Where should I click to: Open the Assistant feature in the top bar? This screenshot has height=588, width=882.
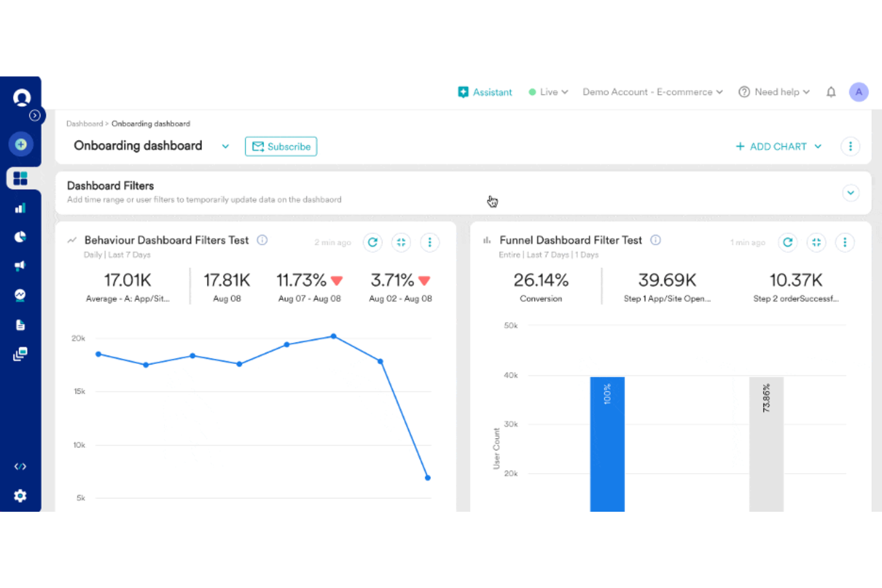485,92
